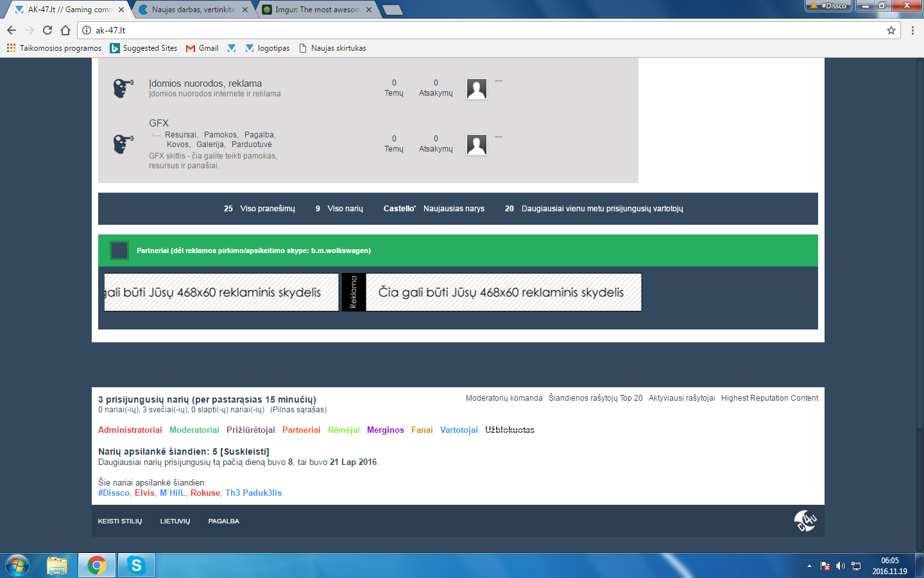Click the browser home icon
The image size is (924, 578).
tap(65, 30)
